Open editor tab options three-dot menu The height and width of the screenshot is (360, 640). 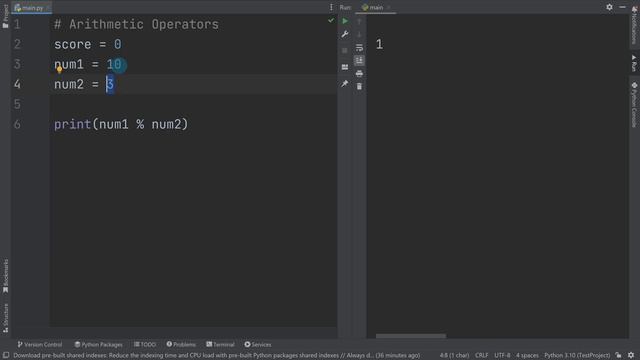coord(331,7)
